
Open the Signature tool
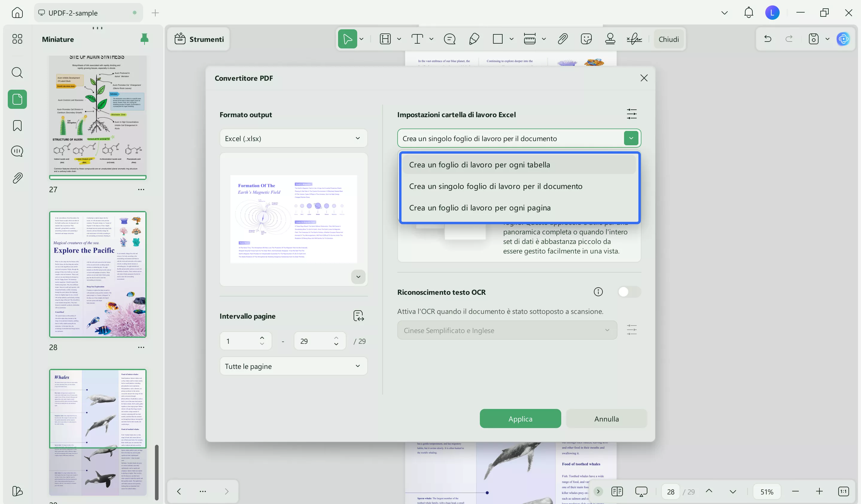point(635,39)
